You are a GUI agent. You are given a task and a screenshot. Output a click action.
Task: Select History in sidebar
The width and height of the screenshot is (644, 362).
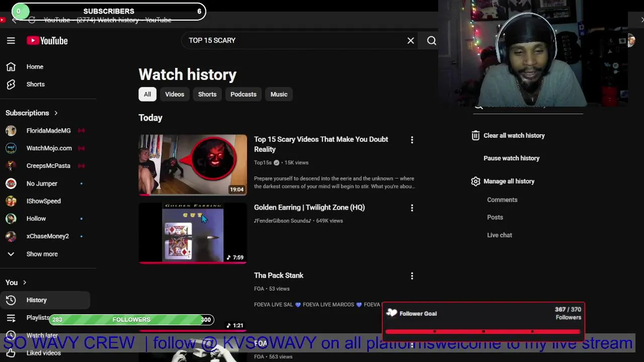(x=45, y=300)
